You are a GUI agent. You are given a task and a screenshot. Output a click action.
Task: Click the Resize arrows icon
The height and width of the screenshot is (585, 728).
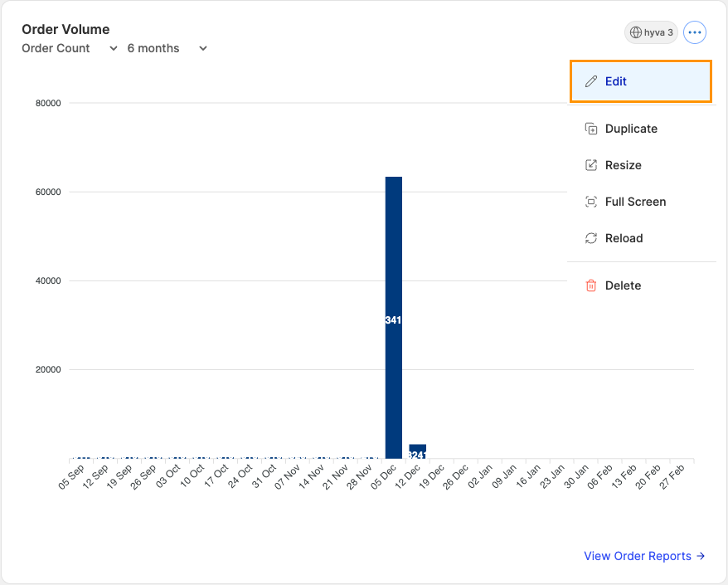coord(590,165)
